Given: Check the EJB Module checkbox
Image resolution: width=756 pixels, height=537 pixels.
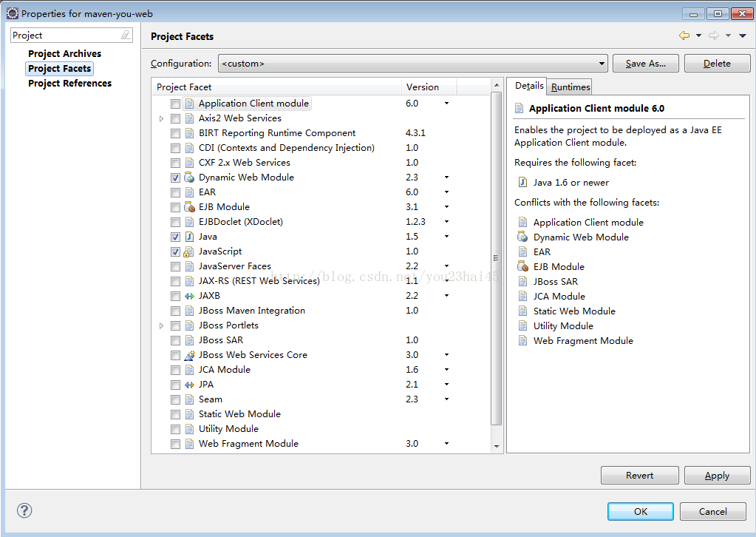Looking at the screenshot, I should (x=175, y=207).
